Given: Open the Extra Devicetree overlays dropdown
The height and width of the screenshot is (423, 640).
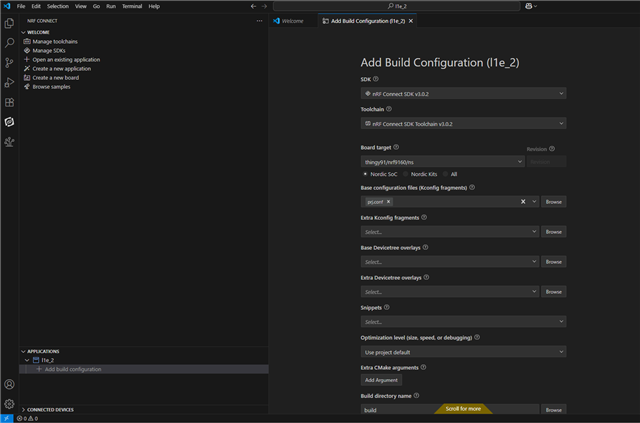Looking at the screenshot, I should coord(450,292).
